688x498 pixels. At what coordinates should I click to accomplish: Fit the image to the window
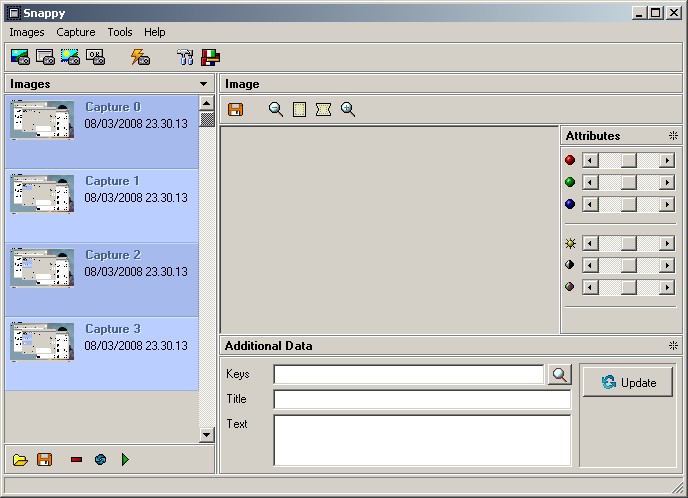(x=323, y=109)
